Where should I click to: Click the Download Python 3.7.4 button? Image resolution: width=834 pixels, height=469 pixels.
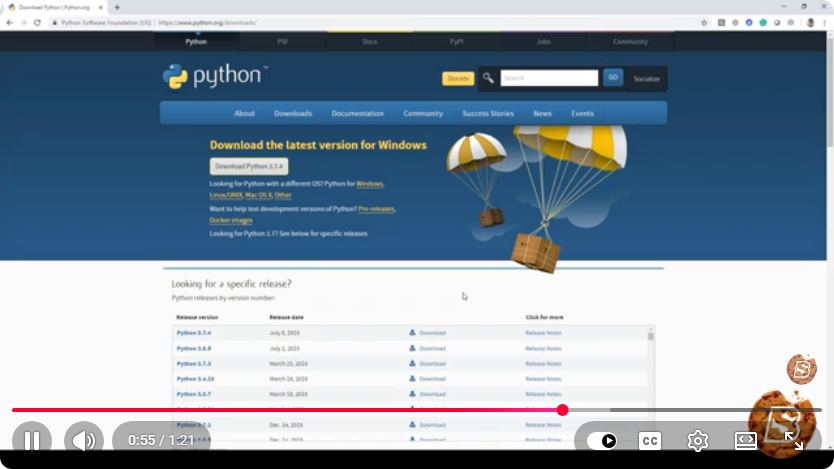click(249, 166)
